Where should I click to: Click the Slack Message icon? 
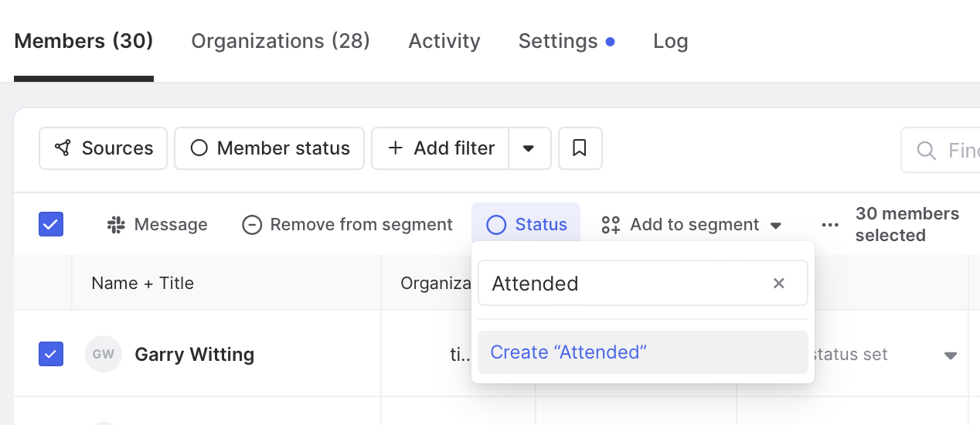117,225
